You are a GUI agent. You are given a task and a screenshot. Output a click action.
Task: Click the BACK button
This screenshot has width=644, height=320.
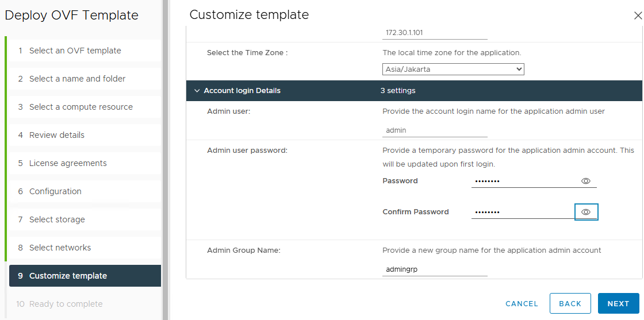pyautogui.click(x=570, y=303)
